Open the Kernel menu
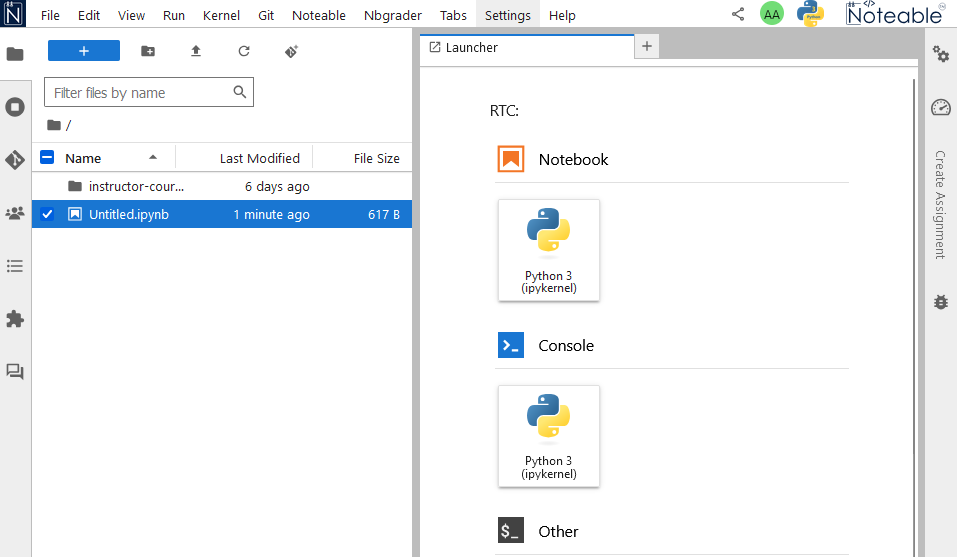This screenshot has height=557, width=957. point(221,16)
